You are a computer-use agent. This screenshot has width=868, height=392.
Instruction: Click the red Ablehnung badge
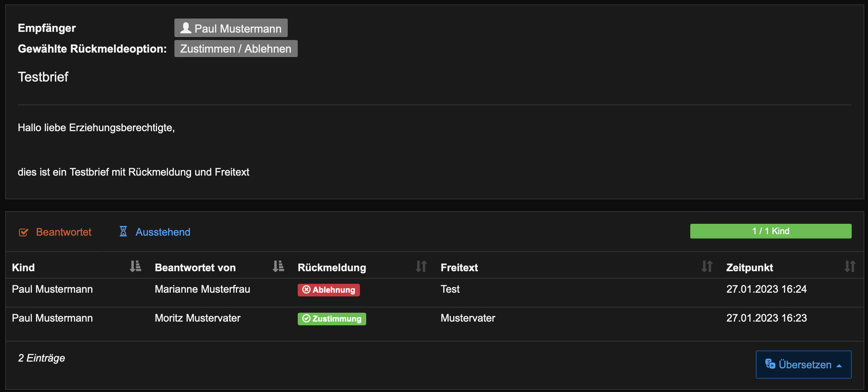point(328,290)
